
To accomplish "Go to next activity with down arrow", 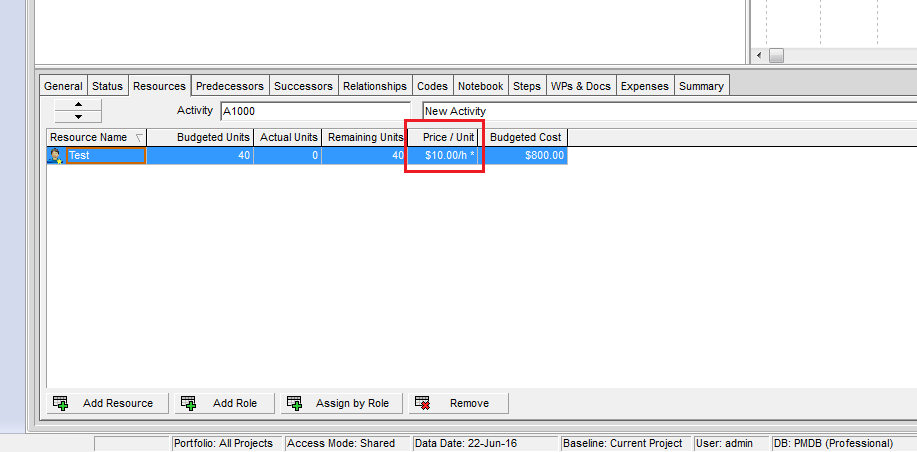I will [x=78, y=117].
